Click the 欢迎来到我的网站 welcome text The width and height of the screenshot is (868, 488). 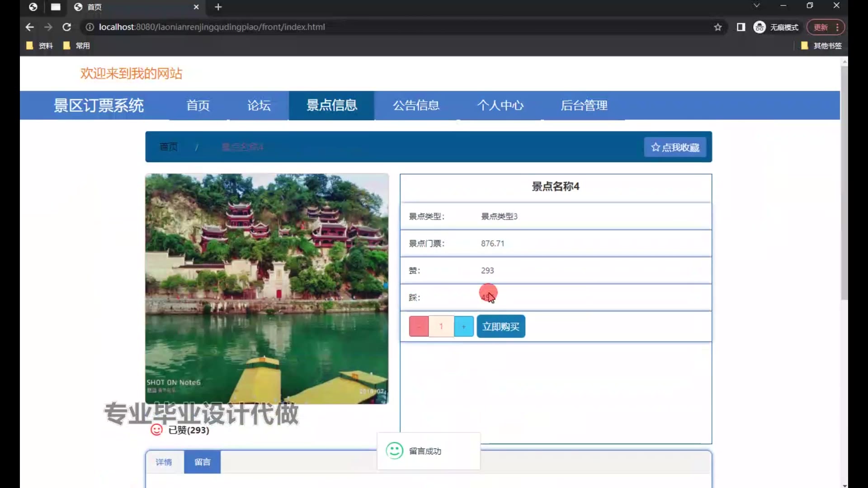pos(132,73)
